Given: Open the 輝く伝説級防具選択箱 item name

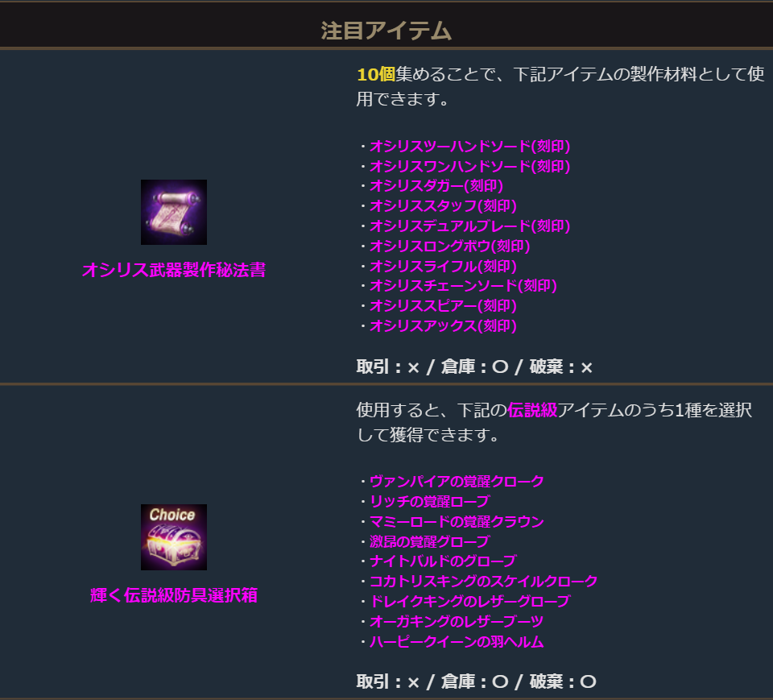Looking at the screenshot, I should pos(174,595).
